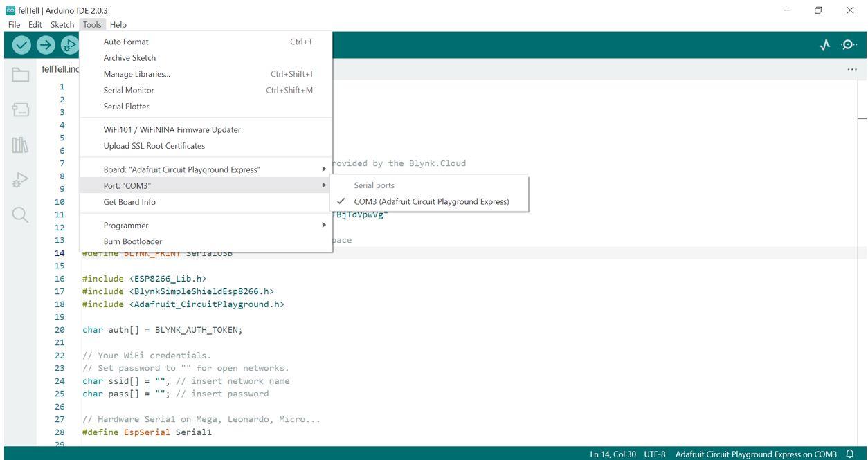
Task: Toggle checked COM3 Adafruit Circuit Playground port
Action: pyautogui.click(x=429, y=202)
